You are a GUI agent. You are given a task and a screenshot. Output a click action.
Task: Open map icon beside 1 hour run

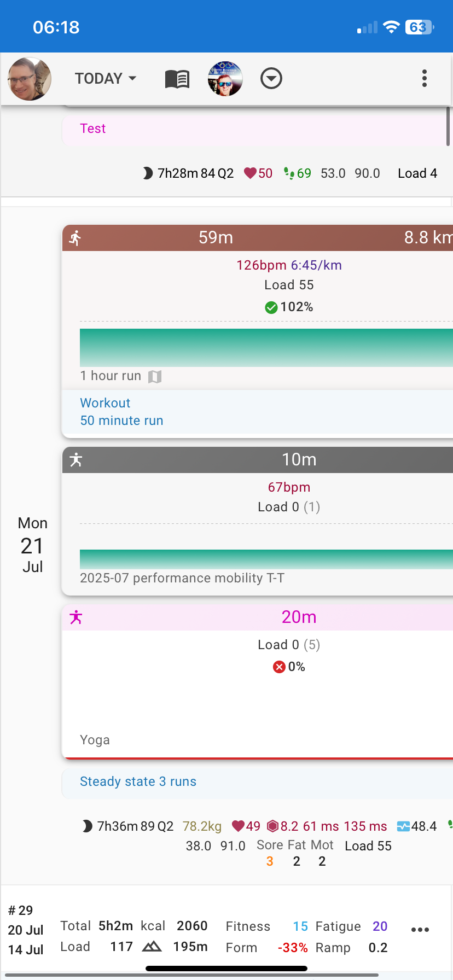click(x=155, y=376)
